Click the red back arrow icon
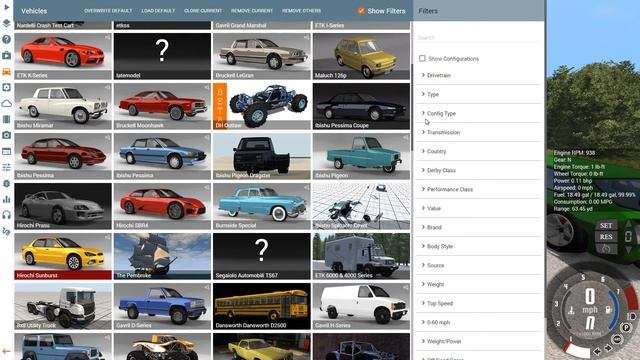Screen dimensions: 640x360 (6, 351)
